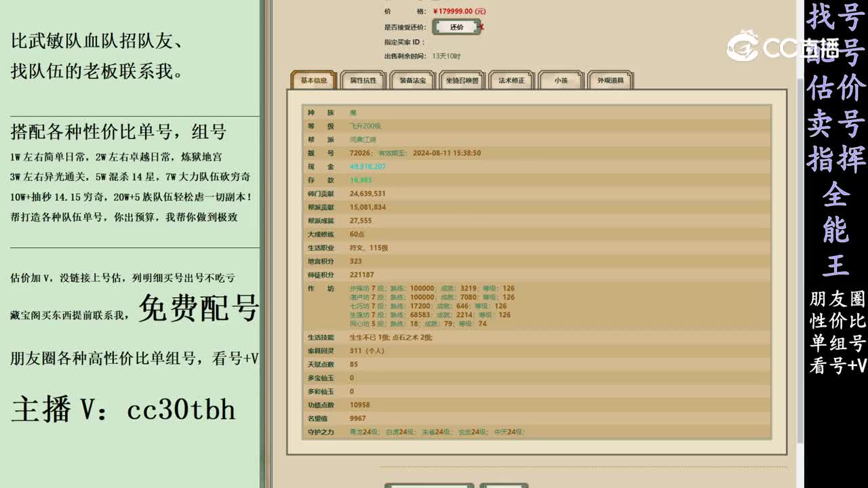Image resolution: width=868 pixels, height=488 pixels.
Task: Click the red X mark beside 还价
Action: tap(482, 27)
